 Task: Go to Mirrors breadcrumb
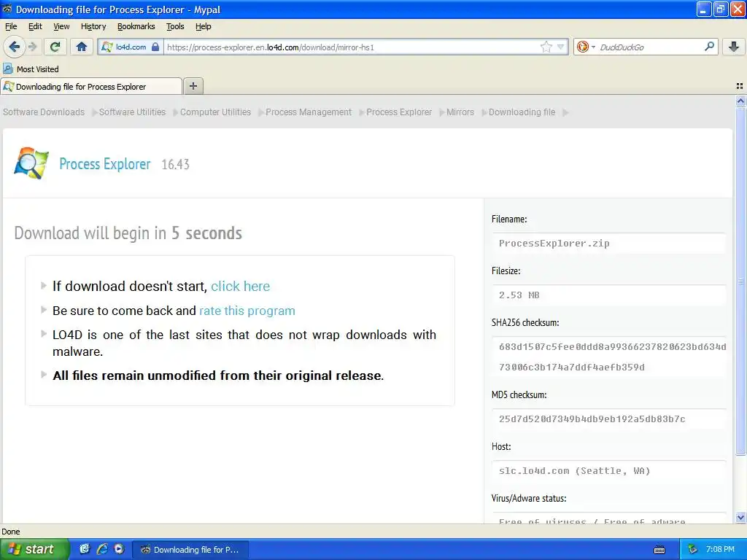[x=460, y=112]
